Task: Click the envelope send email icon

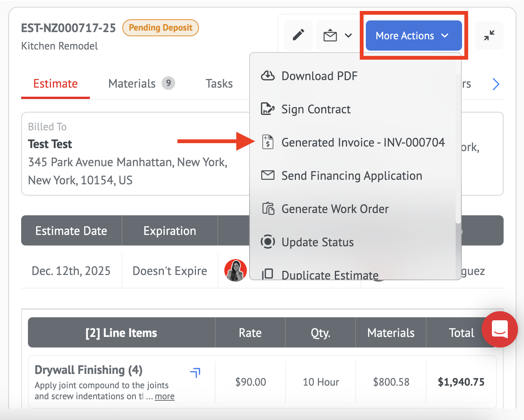Action: pyautogui.click(x=330, y=36)
